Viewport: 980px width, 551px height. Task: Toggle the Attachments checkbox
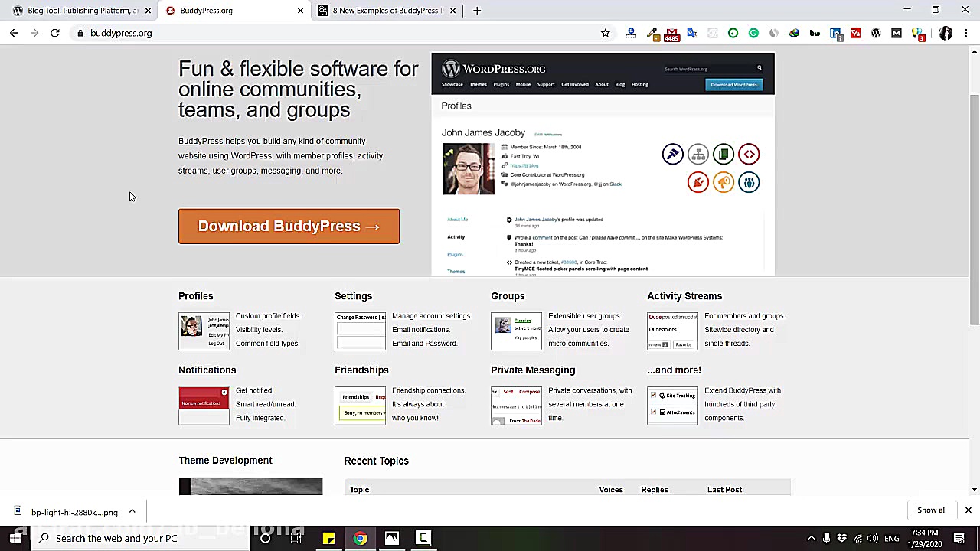(653, 412)
